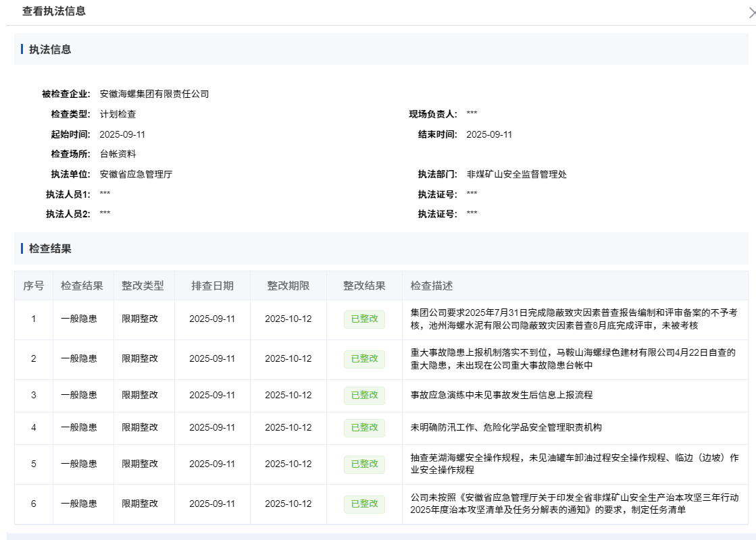Screen dimensions: 756x540
Task: Click the 台帐资料 inspection location value
Action: point(118,154)
